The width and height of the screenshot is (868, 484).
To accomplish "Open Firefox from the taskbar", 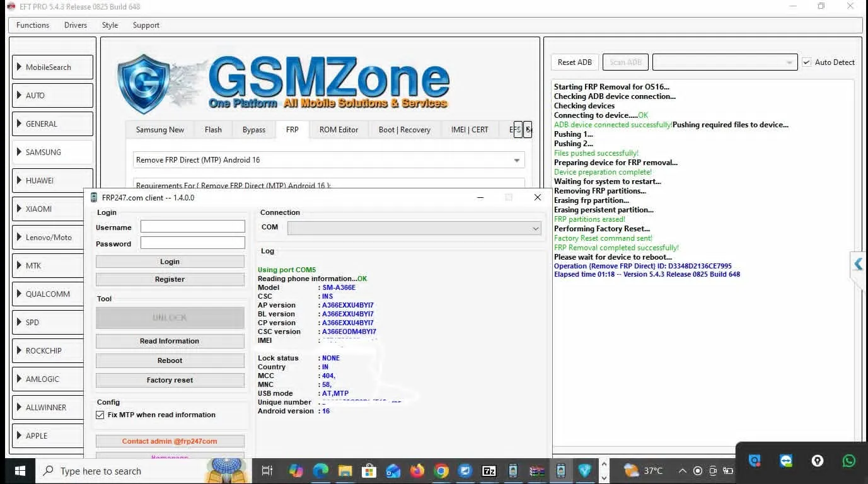I will click(x=417, y=471).
